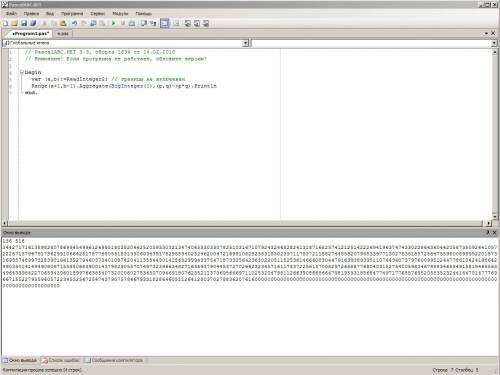Viewport: 500px width, 375px height.
Task: Click the Open file folder icon
Action: pyautogui.click(x=15, y=23)
